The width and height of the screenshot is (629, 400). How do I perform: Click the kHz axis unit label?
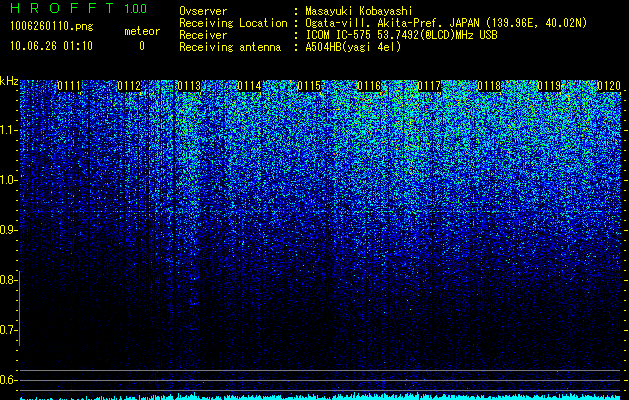[x=9, y=81]
